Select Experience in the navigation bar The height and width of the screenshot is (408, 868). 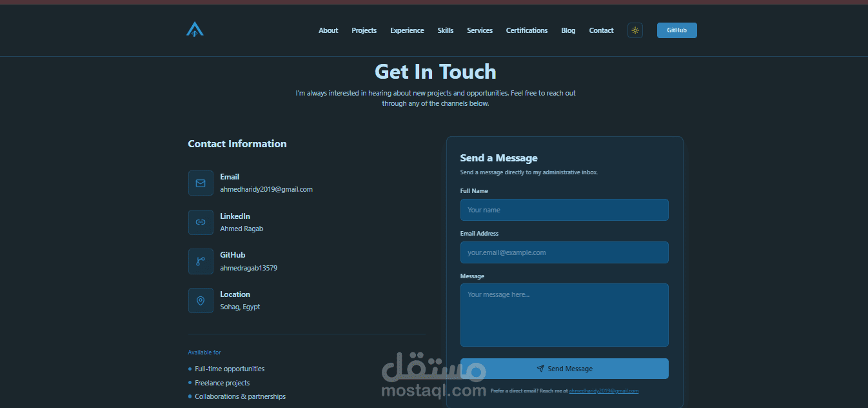tap(407, 30)
